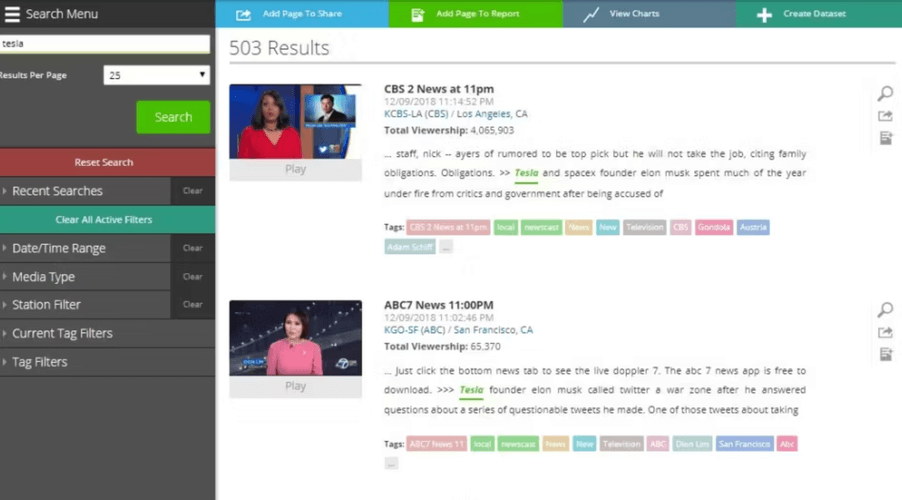Click report icon beside ABC7 News result
The height and width of the screenshot is (500, 902).
(885, 354)
